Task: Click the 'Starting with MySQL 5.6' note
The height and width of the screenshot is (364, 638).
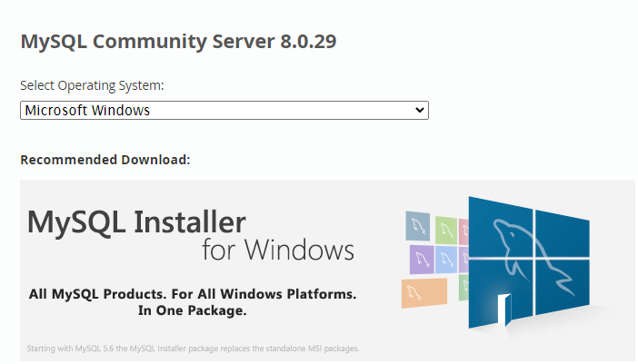Action: tap(193, 348)
